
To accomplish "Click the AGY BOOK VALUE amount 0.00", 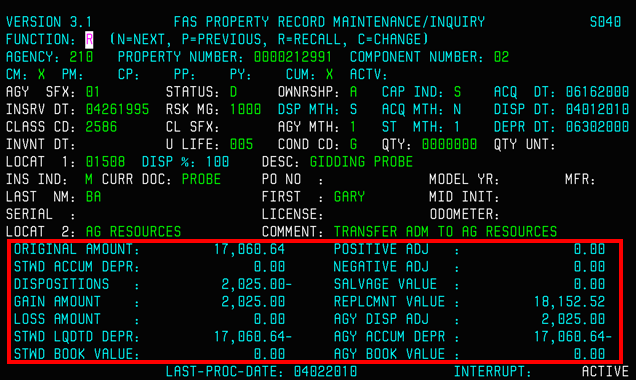I will point(589,354).
